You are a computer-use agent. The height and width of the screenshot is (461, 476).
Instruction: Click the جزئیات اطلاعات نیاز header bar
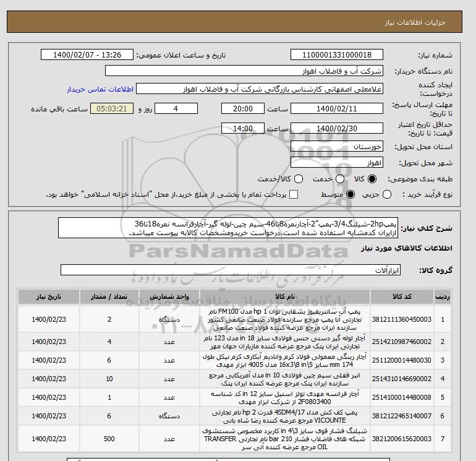234,22
